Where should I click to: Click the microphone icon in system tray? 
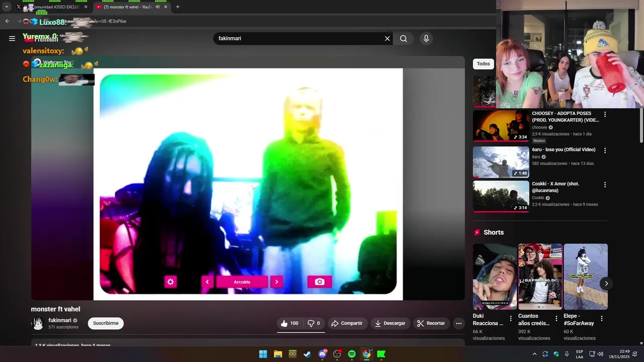567,354
